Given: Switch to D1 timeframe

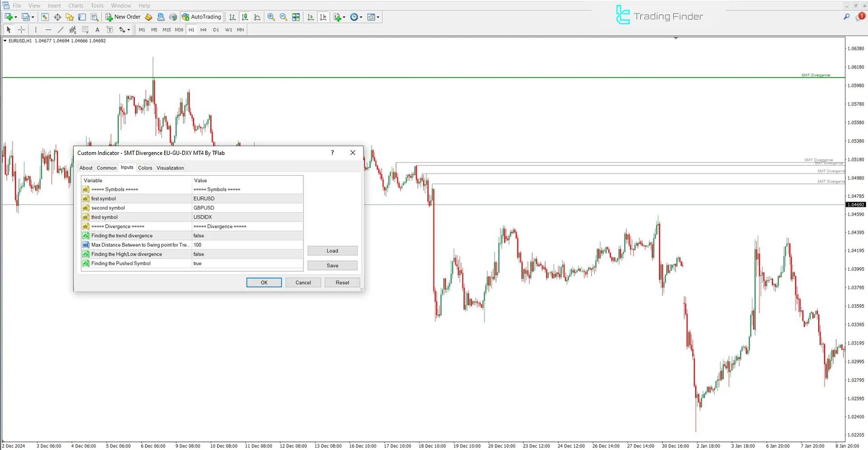Looking at the screenshot, I should point(216,30).
